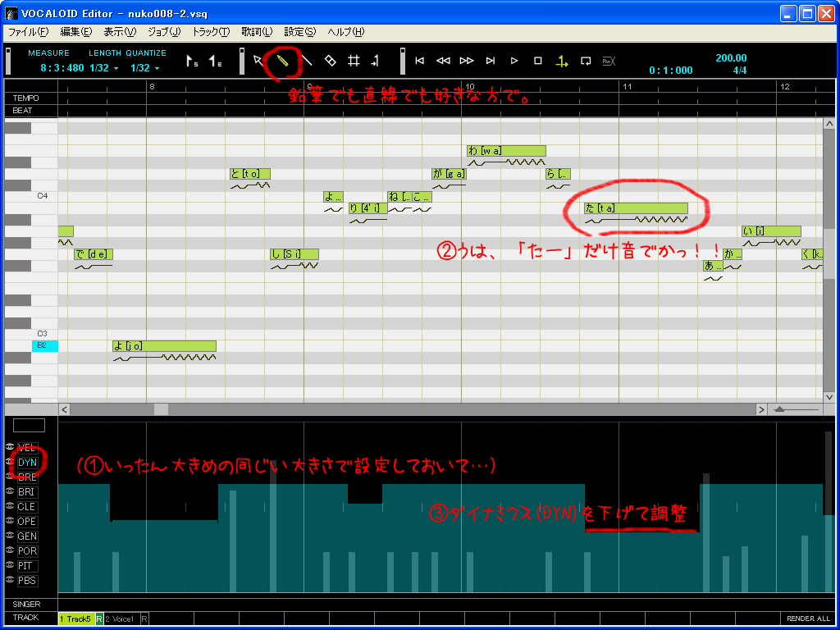Toggle the eye next to GEN

point(10,536)
